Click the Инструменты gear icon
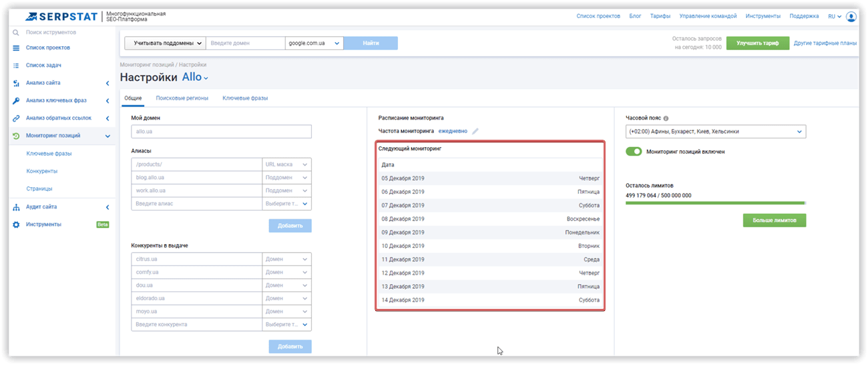Screen dimensions: 868x365 pos(16,225)
